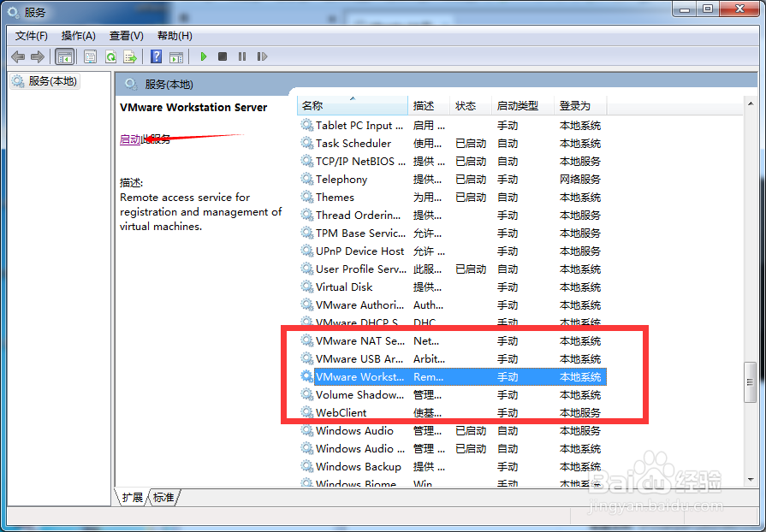Click the gear icon beside Task Scheduler

click(x=306, y=144)
